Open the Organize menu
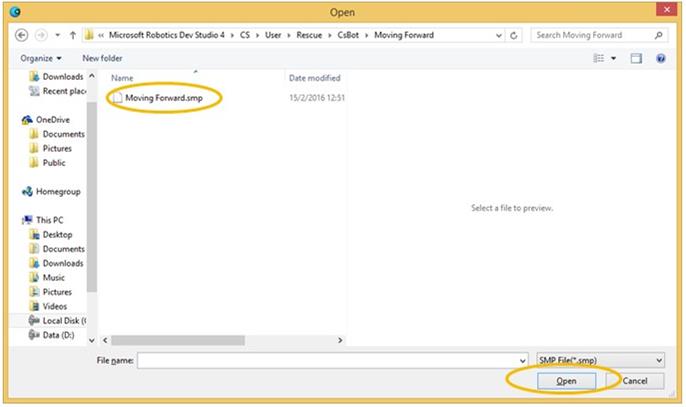686x407 pixels. click(40, 59)
